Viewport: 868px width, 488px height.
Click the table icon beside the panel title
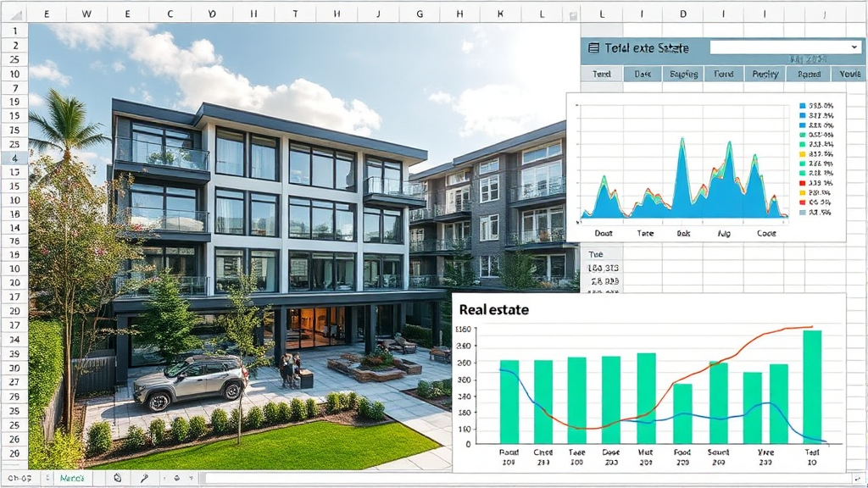click(x=593, y=48)
